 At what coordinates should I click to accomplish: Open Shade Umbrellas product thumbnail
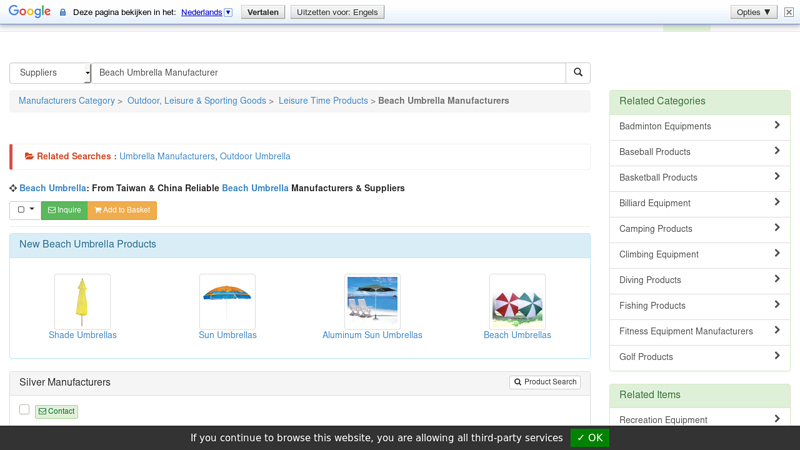pyautogui.click(x=82, y=302)
